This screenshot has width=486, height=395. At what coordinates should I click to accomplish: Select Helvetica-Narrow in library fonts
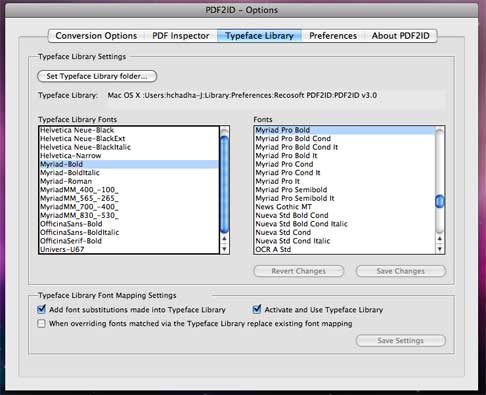point(129,156)
